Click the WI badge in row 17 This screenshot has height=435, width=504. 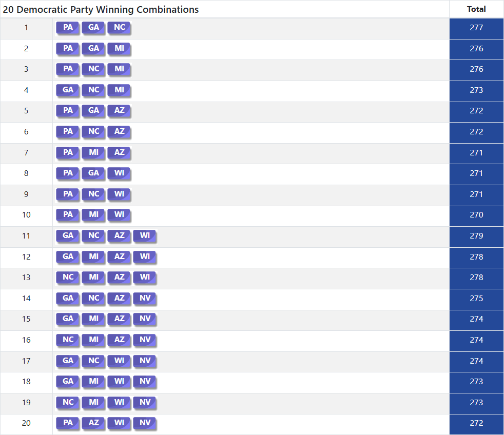tap(119, 361)
